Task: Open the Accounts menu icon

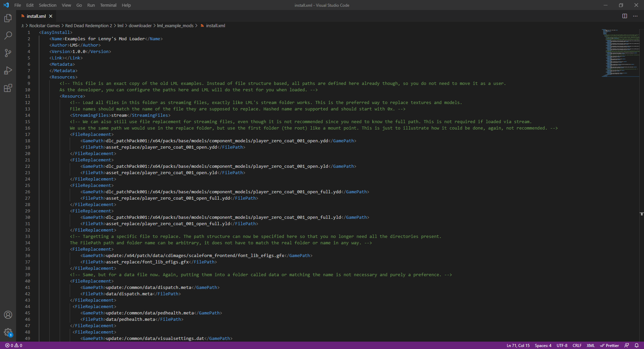Action: (x=8, y=315)
